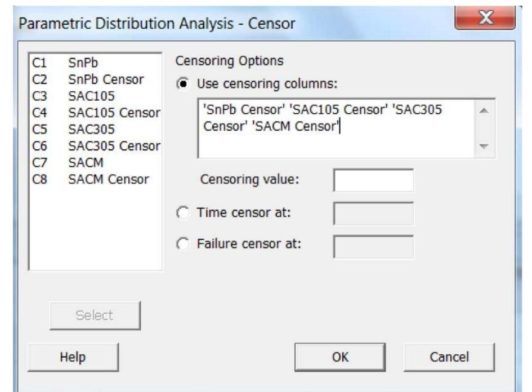Image resolution: width=532 pixels, height=392 pixels.
Task: Cancel the Censor dialog
Action: [x=449, y=357]
